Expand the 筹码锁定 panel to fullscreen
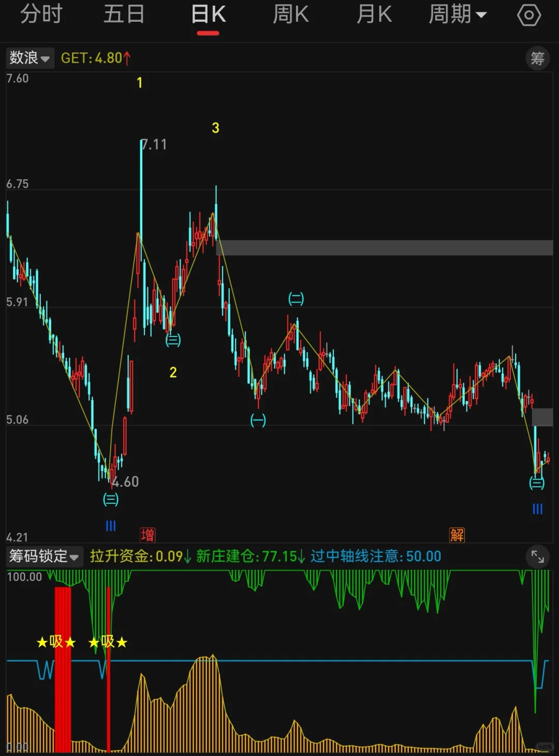The width and height of the screenshot is (559, 756). (x=537, y=557)
